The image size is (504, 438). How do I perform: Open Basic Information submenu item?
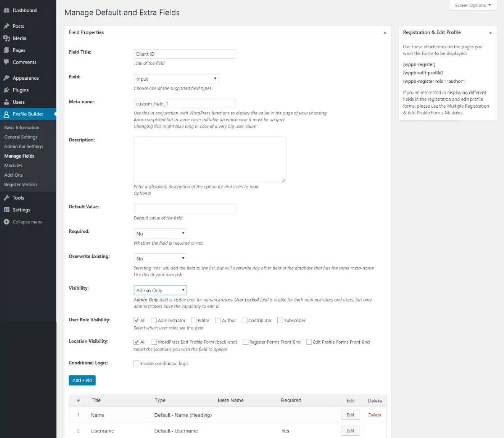pyautogui.click(x=22, y=128)
